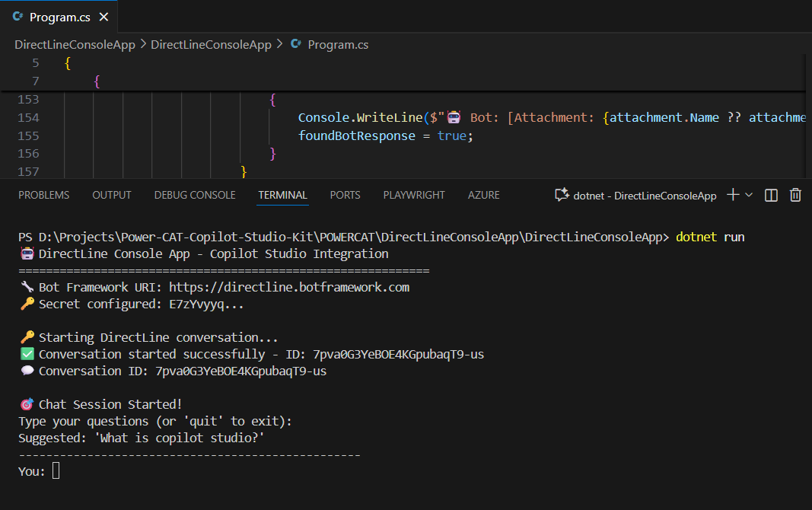Expand the DirectLineConsoleApp breadcrumb item
The width and height of the screenshot is (812, 510).
(x=211, y=44)
